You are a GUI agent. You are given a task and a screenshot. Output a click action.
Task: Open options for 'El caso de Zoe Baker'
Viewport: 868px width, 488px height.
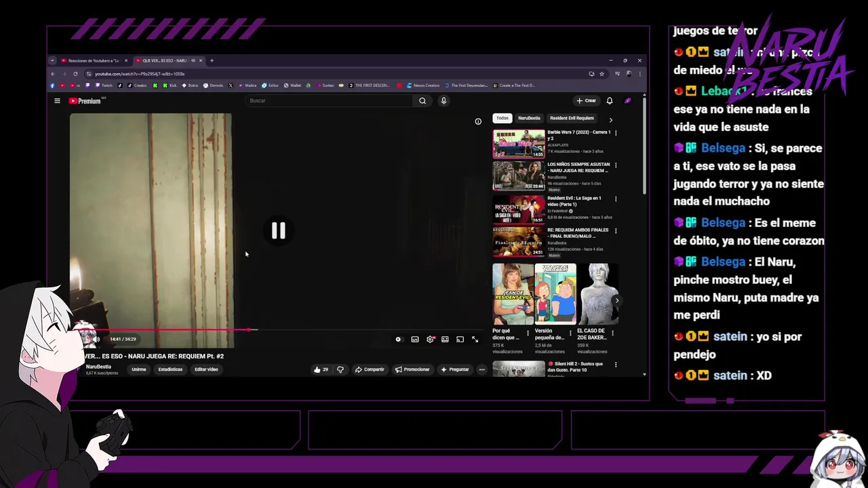613,333
